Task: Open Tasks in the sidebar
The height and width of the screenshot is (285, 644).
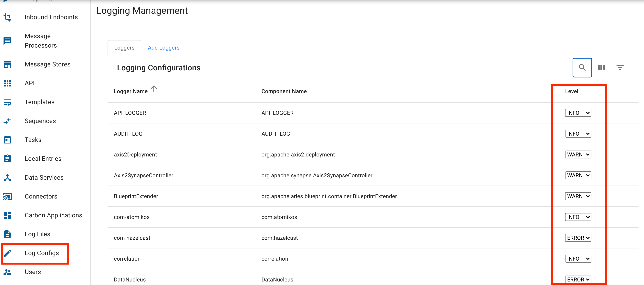Action: coord(33,140)
